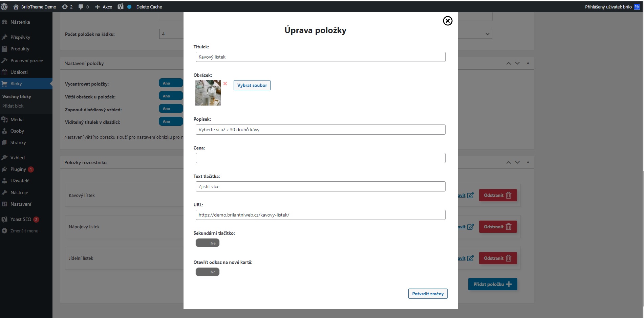Move Položky rozcestníku panel down with chevron
Viewport: 644px width, 318px height.
(517, 162)
